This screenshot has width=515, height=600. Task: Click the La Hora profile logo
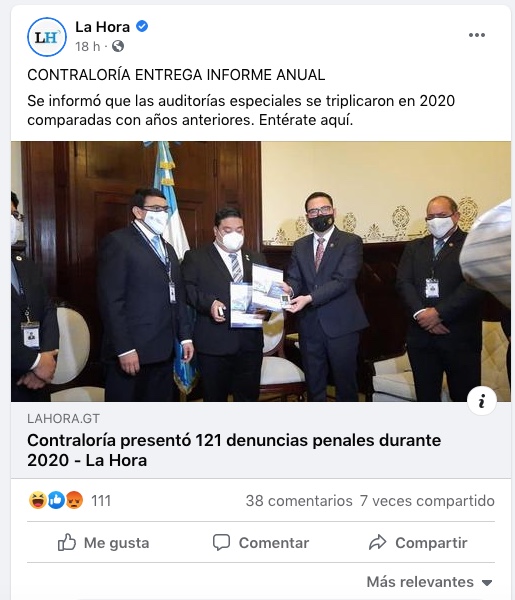[47, 37]
